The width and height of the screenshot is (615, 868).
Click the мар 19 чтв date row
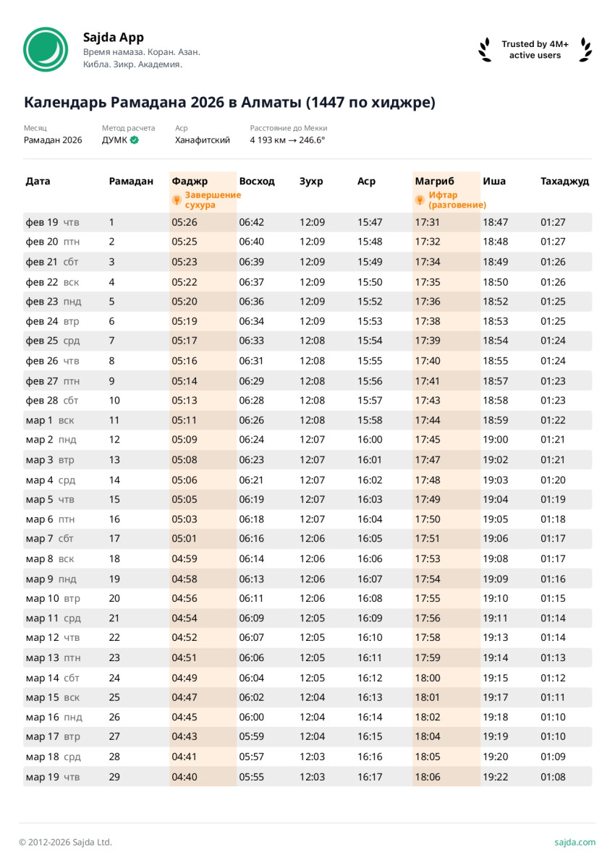pyautogui.click(x=52, y=777)
